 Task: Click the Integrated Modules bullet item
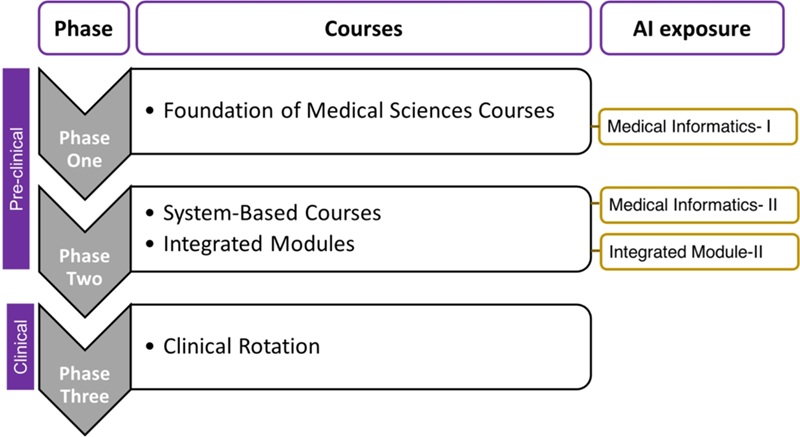pos(250,244)
